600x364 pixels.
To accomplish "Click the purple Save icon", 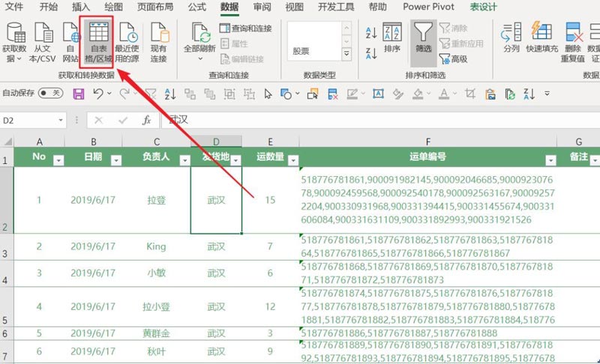I will (79, 94).
